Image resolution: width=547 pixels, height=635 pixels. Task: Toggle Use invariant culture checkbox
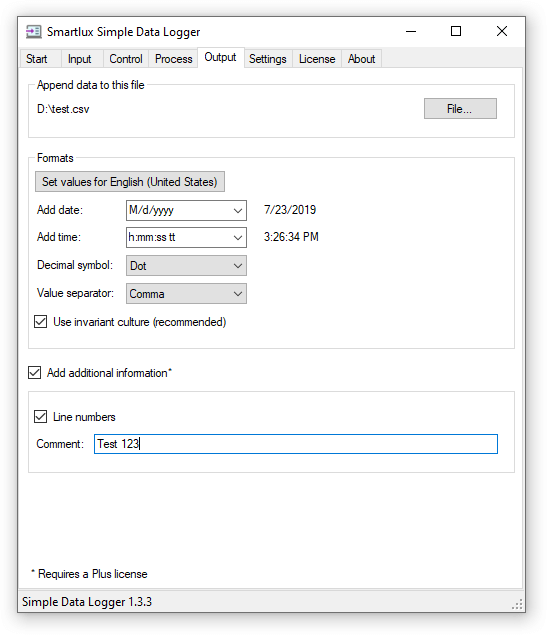(40, 322)
